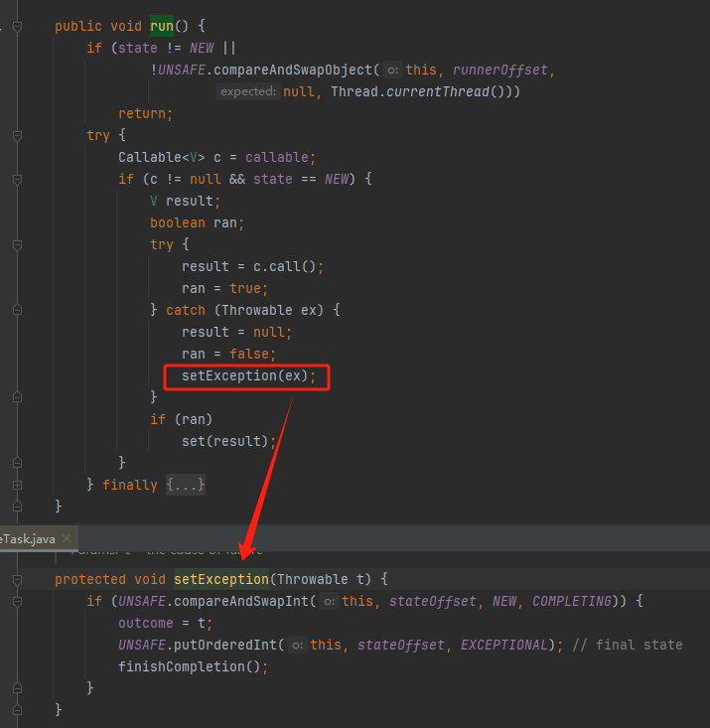Click the 'outcome' field in 'outcome = t;'
The image size is (710, 728).
tap(145, 623)
